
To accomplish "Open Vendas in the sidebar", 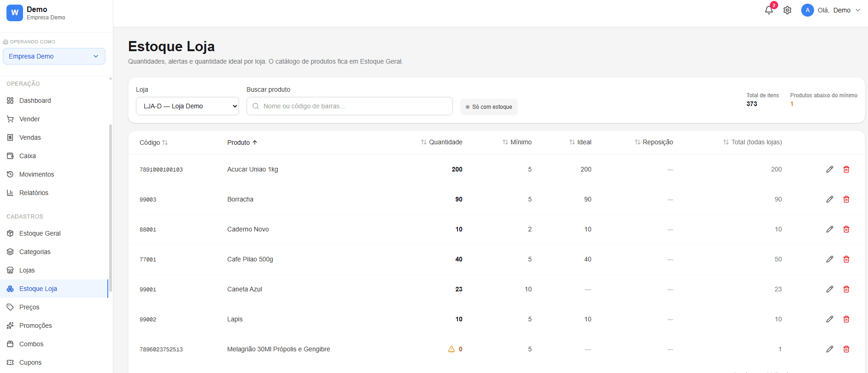I will [x=54, y=137].
